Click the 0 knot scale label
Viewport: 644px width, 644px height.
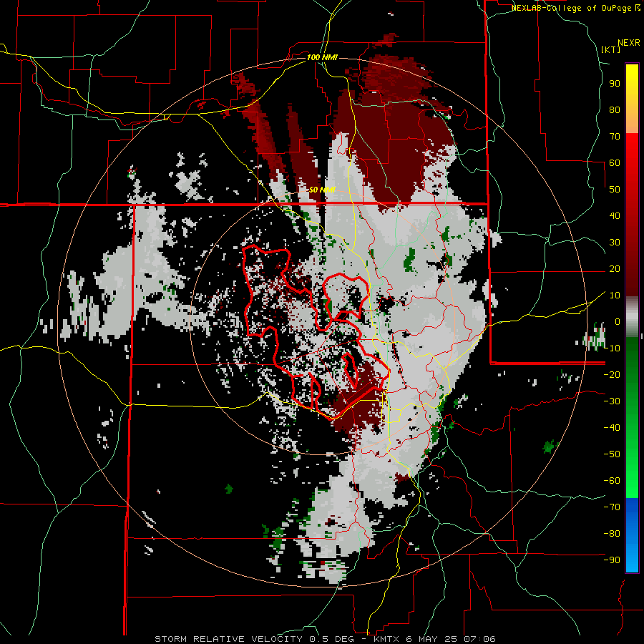(618, 322)
